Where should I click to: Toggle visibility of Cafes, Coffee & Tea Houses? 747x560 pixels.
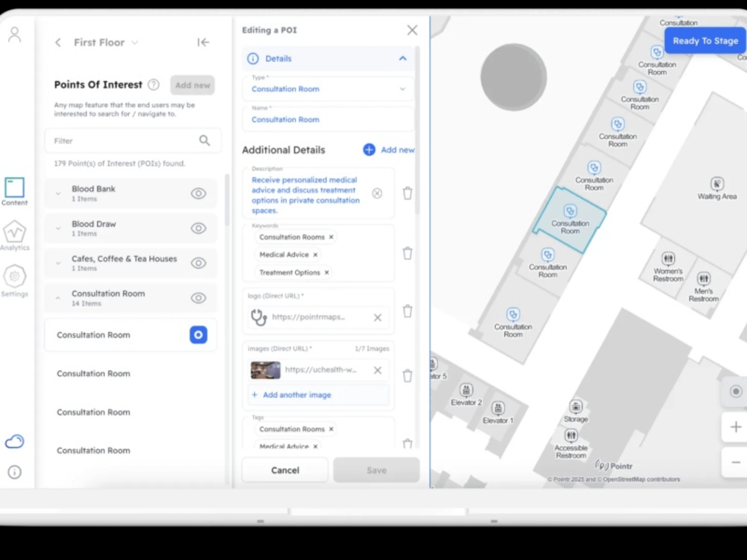(198, 263)
